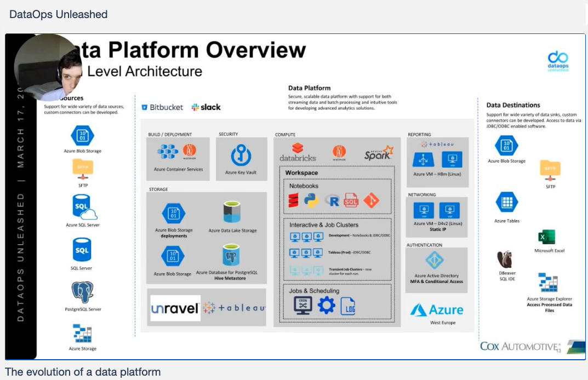The image size is (588, 380).
Task: Click the Apache Spark logo
Action: (x=379, y=153)
